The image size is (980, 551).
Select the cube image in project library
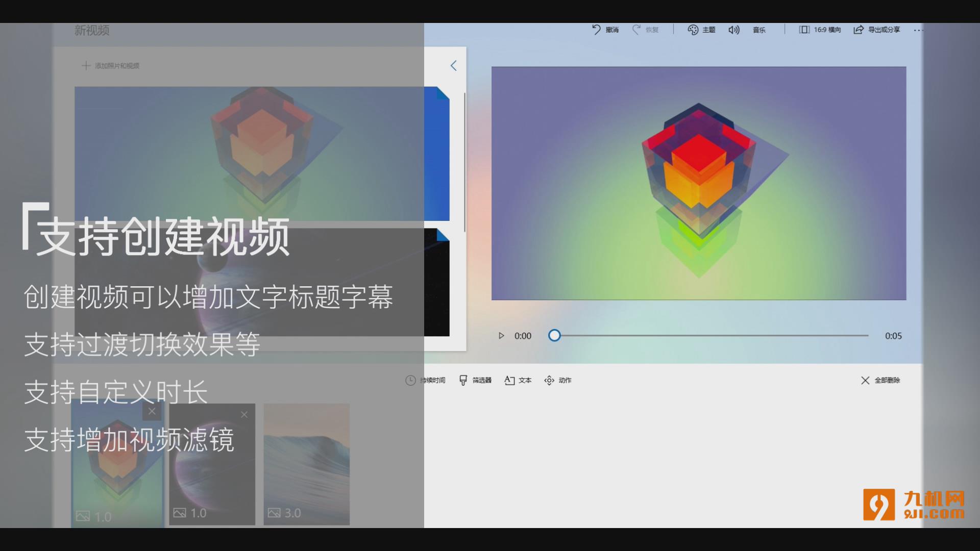(261, 153)
